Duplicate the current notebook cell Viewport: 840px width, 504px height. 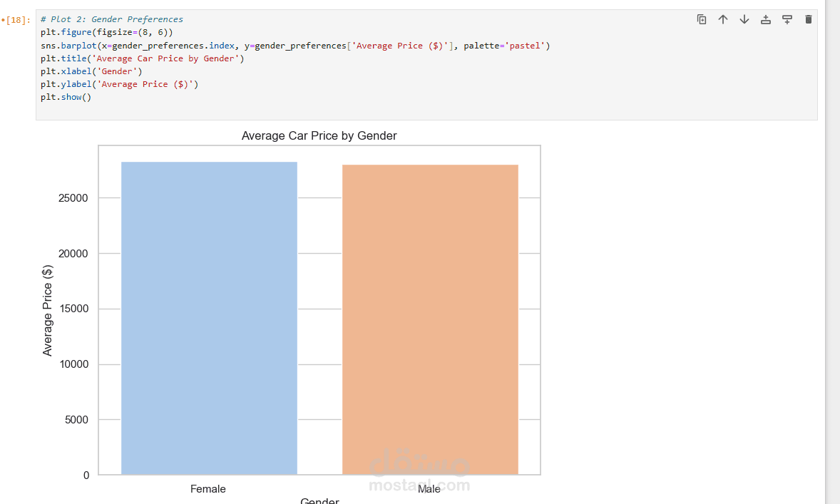point(702,19)
